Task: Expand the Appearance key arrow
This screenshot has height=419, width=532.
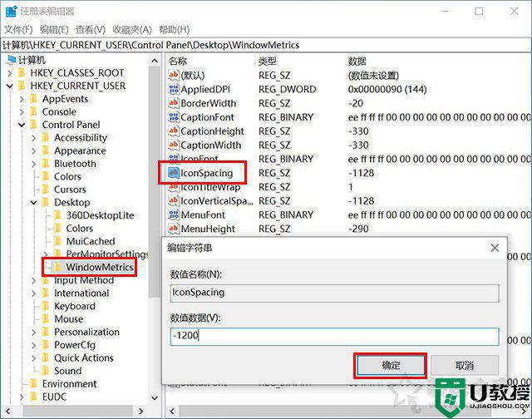Action: (x=33, y=150)
